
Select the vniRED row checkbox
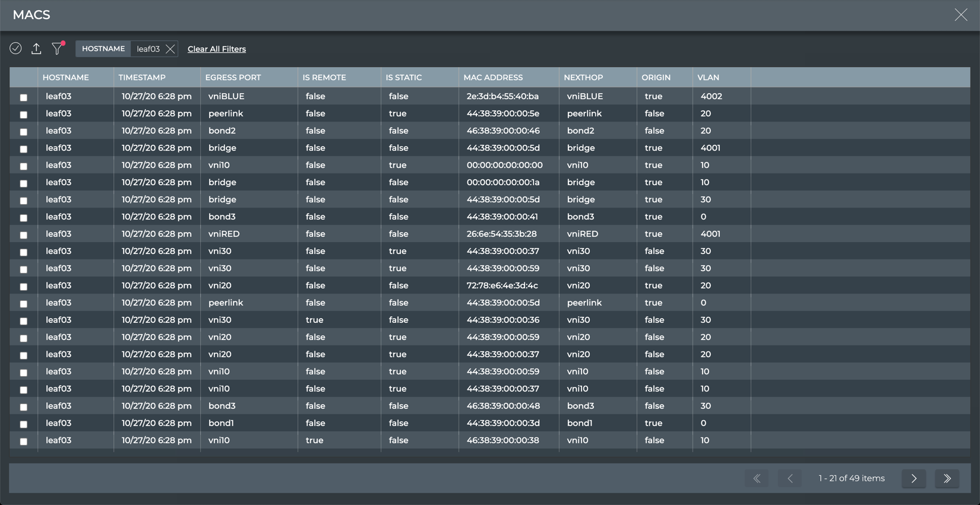(x=24, y=235)
